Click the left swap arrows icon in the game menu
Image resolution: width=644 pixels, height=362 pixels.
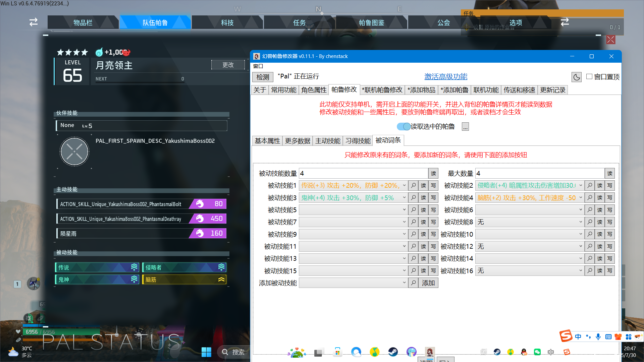(x=34, y=22)
